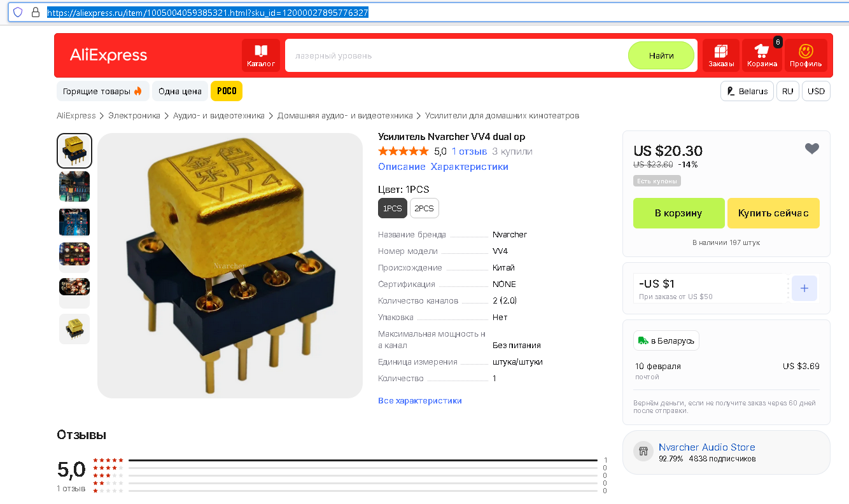Click the browser shield tracking-protection icon
Viewport: 849px width, 504px height.
point(18,12)
